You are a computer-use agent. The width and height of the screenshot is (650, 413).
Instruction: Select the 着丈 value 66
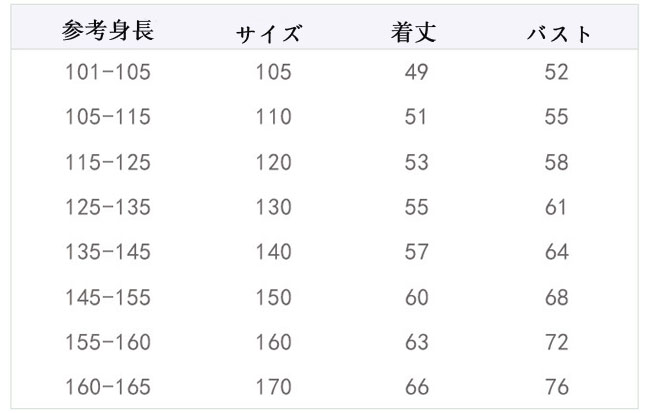pyautogui.click(x=415, y=387)
